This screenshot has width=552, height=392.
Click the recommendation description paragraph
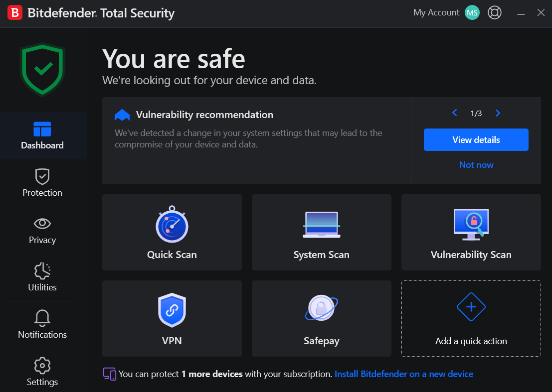[248, 138]
